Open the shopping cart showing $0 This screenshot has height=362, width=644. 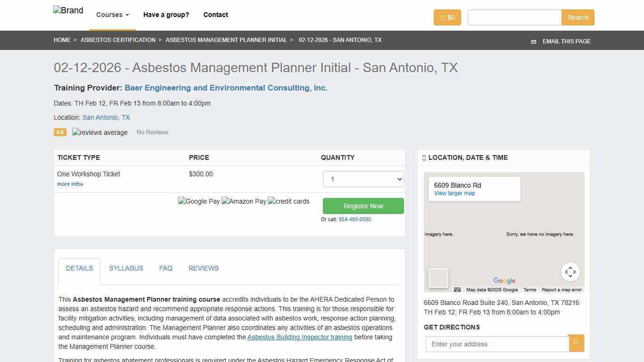[x=446, y=17]
